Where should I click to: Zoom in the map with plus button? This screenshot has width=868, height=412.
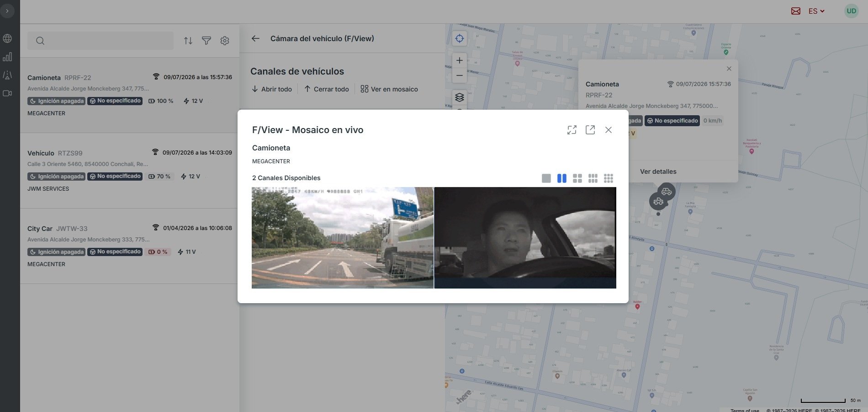click(x=460, y=60)
